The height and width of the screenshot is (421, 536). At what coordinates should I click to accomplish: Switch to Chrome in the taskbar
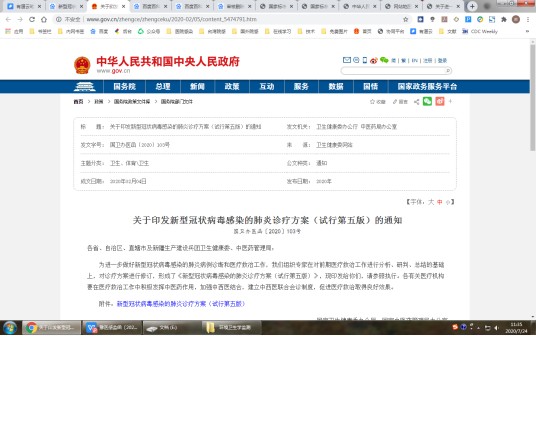tap(51, 328)
